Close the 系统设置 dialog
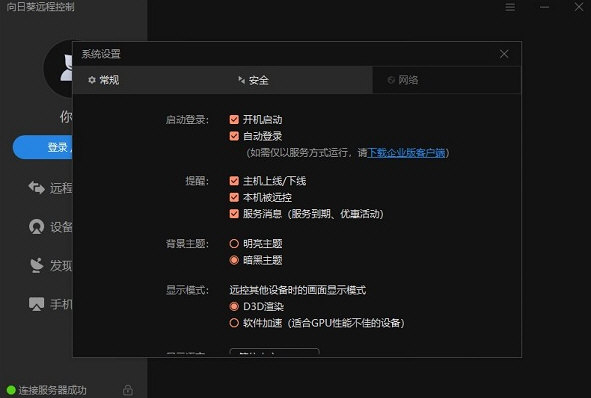 tap(504, 54)
